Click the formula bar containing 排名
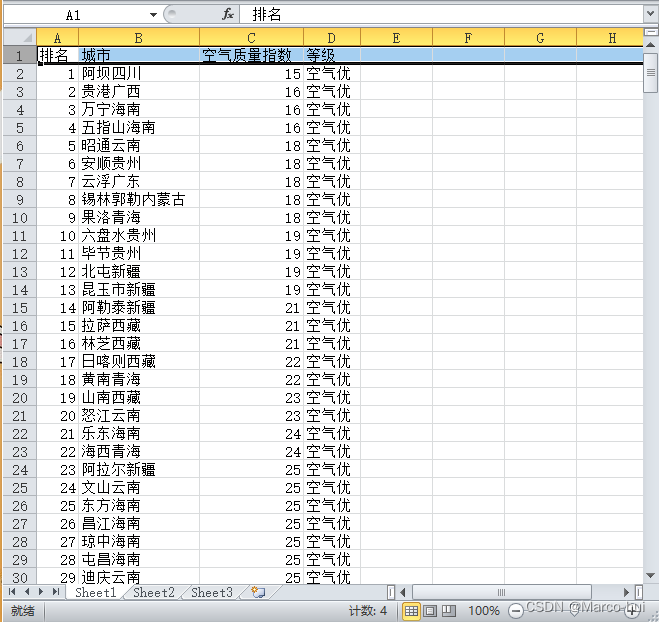Screen dimensions: 660x622 point(441,15)
